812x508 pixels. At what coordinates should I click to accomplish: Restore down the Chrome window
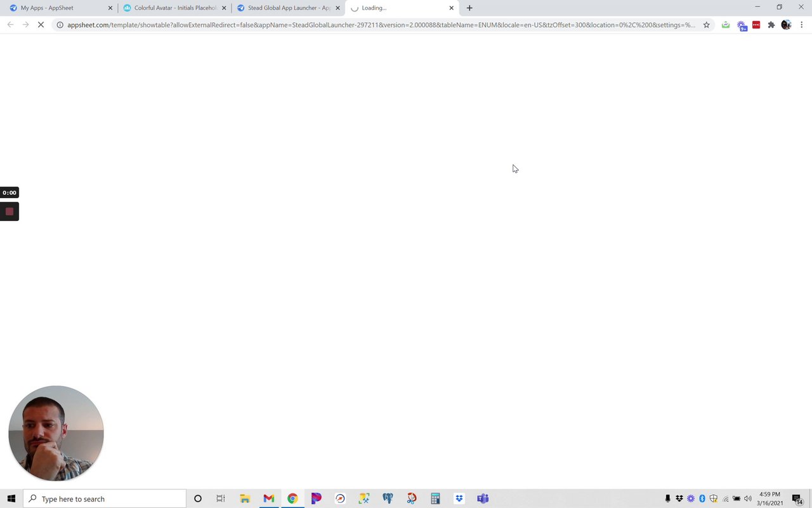(x=780, y=7)
